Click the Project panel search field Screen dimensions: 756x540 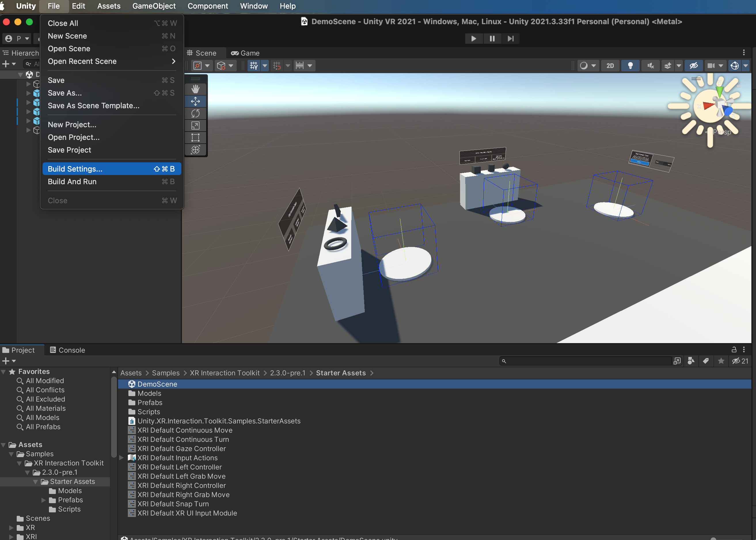pyautogui.click(x=587, y=361)
